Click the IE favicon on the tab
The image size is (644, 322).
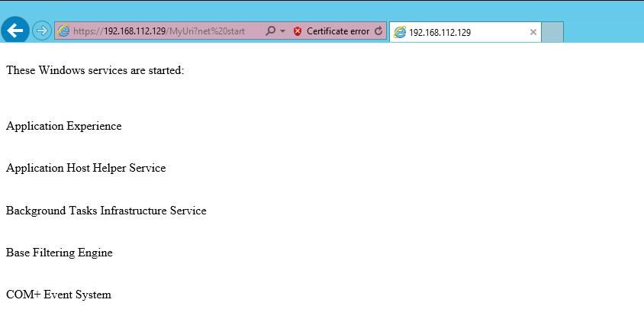[x=399, y=32]
